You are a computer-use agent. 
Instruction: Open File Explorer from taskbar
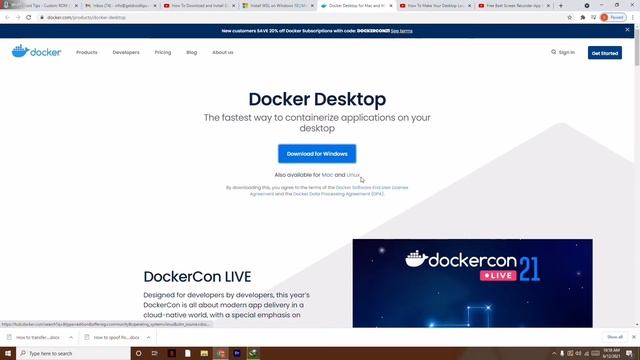tap(204, 353)
